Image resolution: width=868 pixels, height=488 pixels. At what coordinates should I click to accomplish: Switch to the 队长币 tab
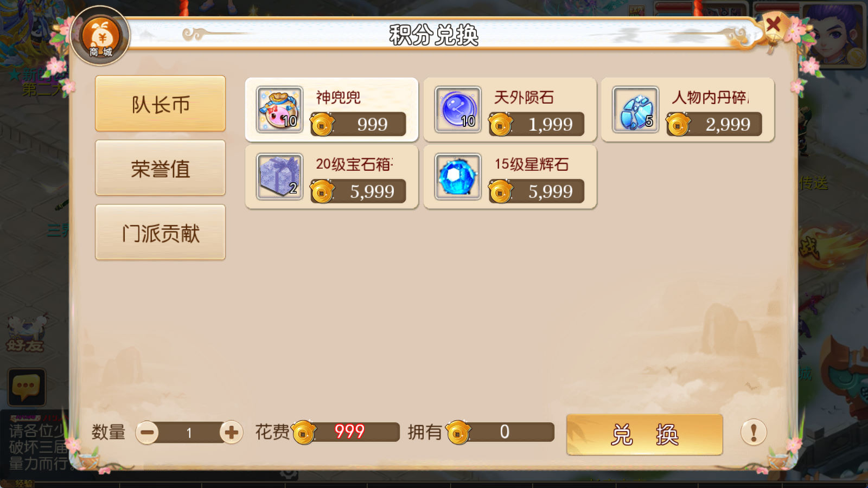pyautogui.click(x=161, y=104)
